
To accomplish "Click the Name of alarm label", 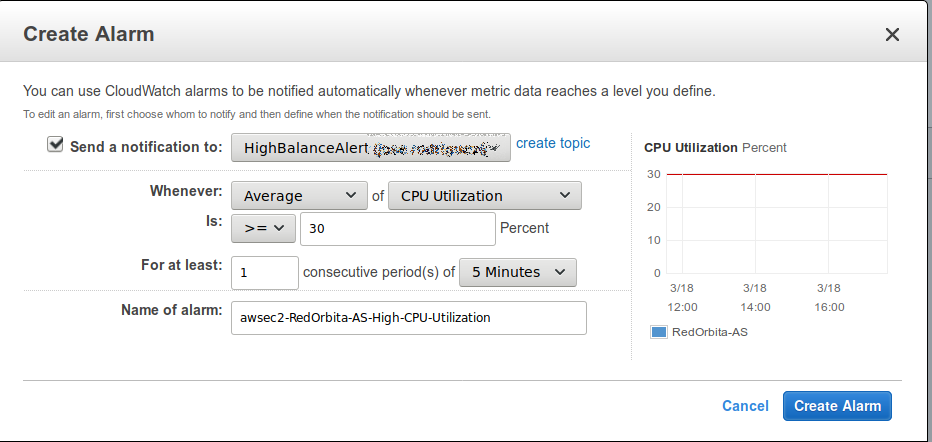I will tap(171, 309).
